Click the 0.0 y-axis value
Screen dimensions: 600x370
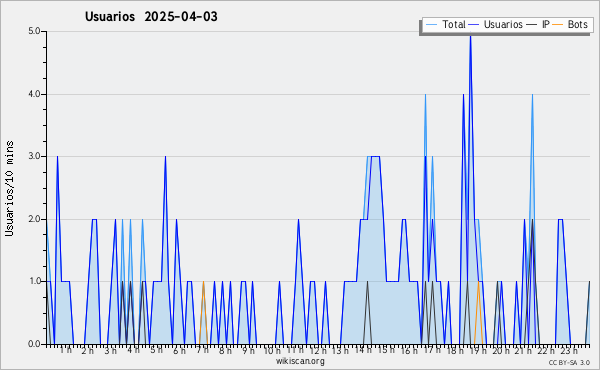pyautogui.click(x=34, y=344)
